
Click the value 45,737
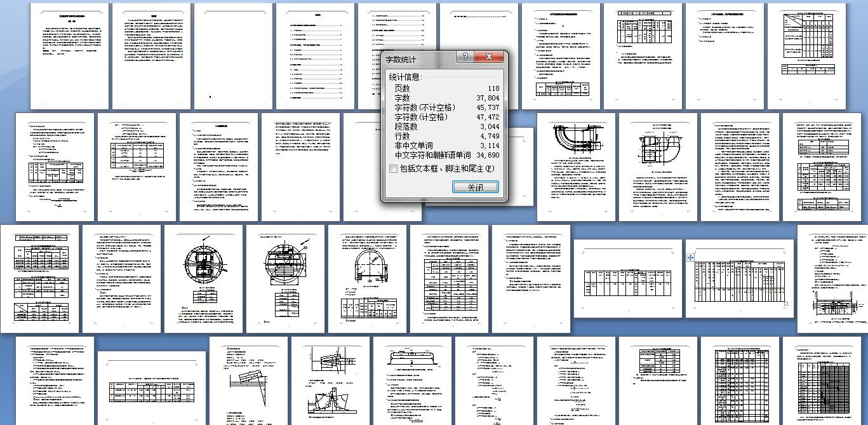point(488,108)
